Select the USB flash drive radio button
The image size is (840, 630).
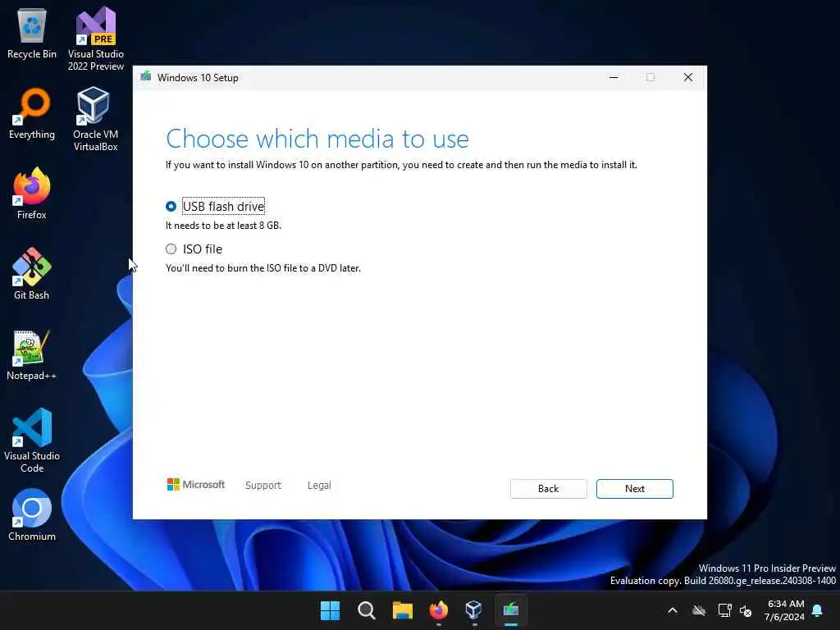[x=171, y=206]
